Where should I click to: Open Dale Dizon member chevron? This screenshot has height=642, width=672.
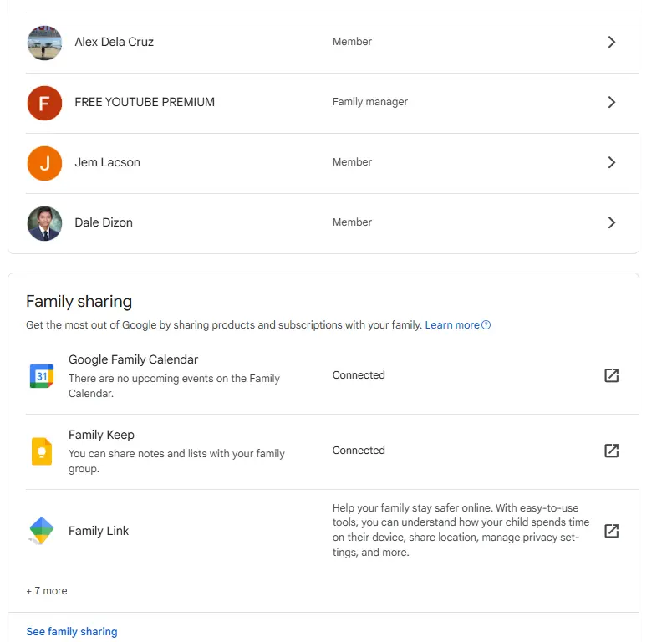tap(612, 222)
